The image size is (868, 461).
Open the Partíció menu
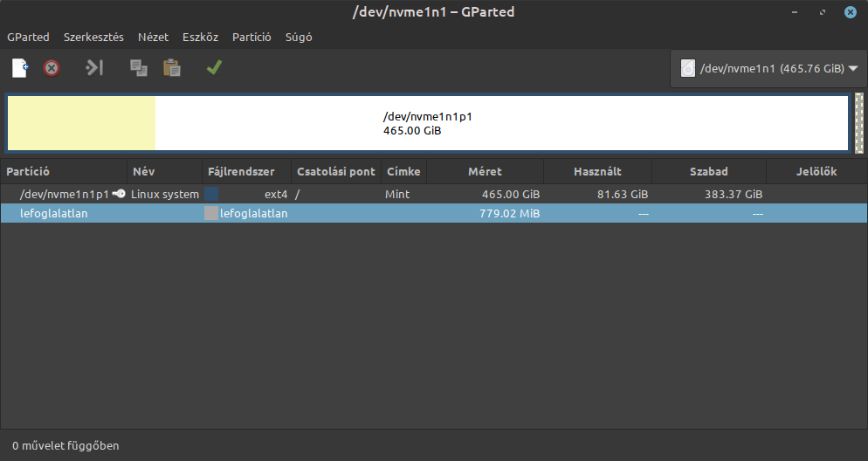[x=251, y=37]
